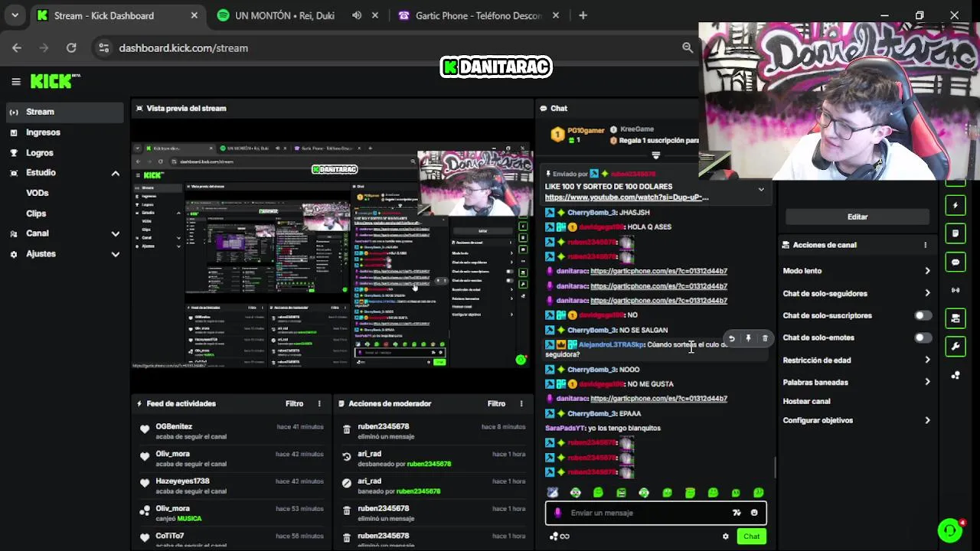Click the last green emote in the quick emote row

(759, 493)
